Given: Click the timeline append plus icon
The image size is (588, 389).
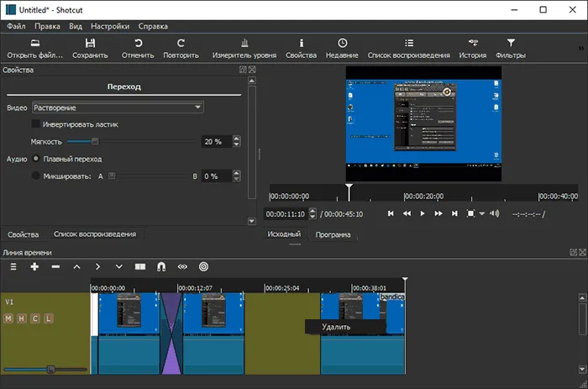Looking at the screenshot, I should [x=34, y=266].
